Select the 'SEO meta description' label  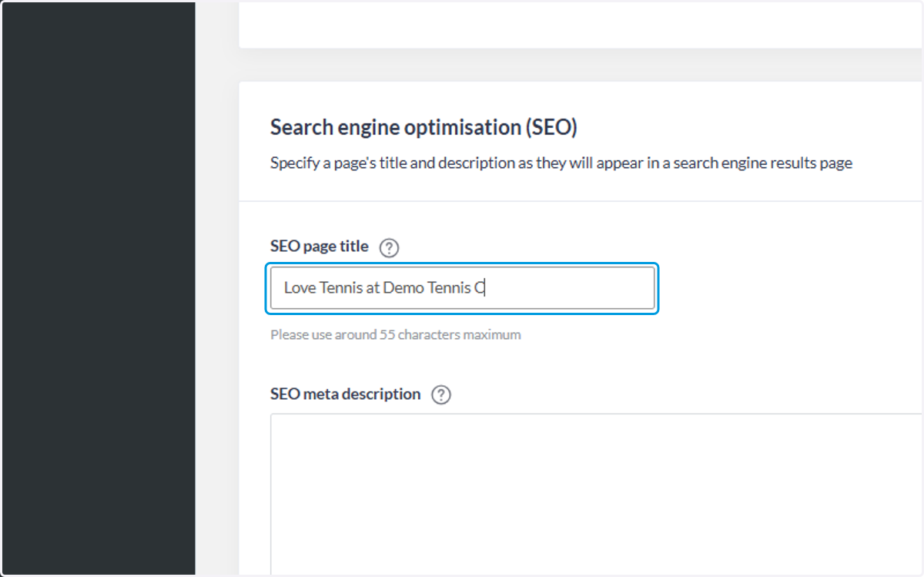(345, 394)
